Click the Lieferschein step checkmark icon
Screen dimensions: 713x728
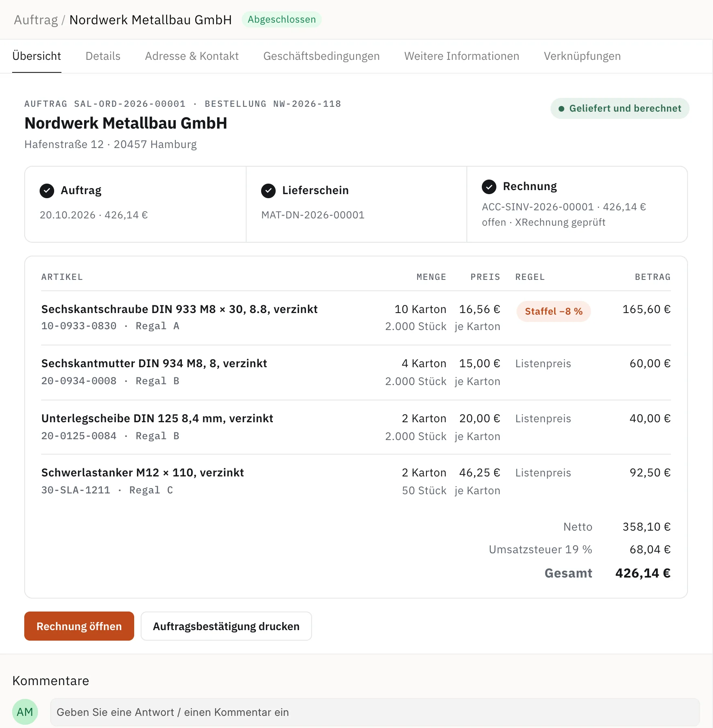(x=268, y=190)
